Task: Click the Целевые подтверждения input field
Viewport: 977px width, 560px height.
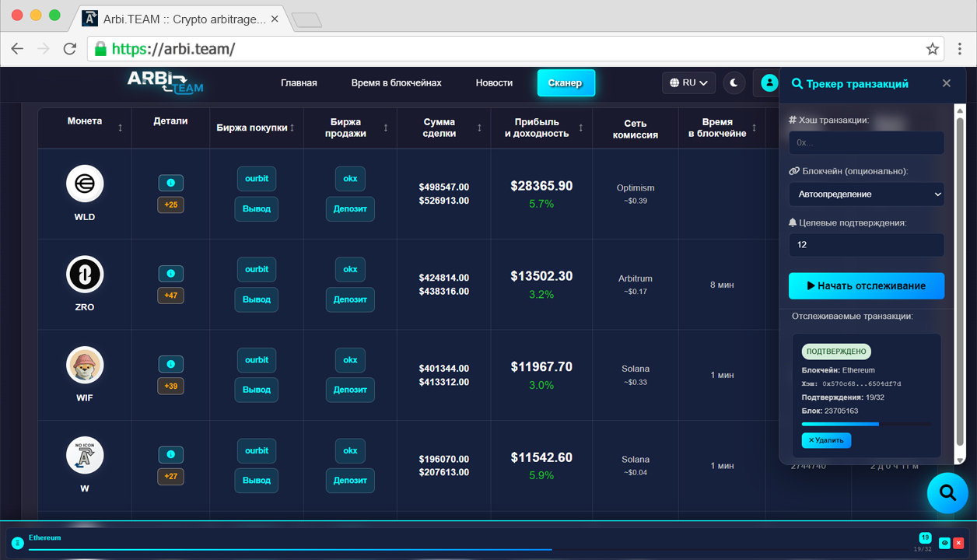Action: (866, 244)
